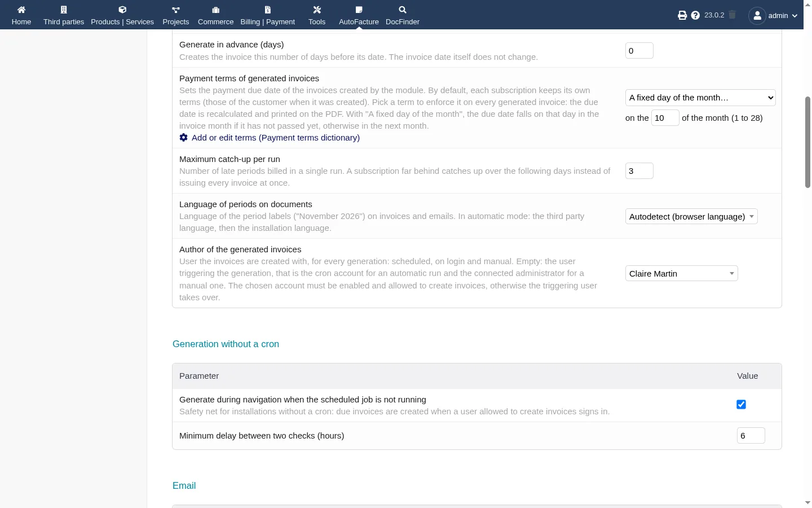Image resolution: width=812 pixels, height=508 pixels.
Task: Open payment terms dropdown A fixed day of the month
Action: tap(700, 98)
